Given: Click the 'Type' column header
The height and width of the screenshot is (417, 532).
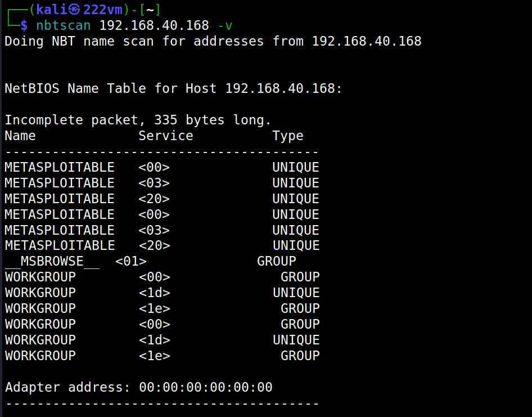Looking at the screenshot, I should click(x=288, y=136).
